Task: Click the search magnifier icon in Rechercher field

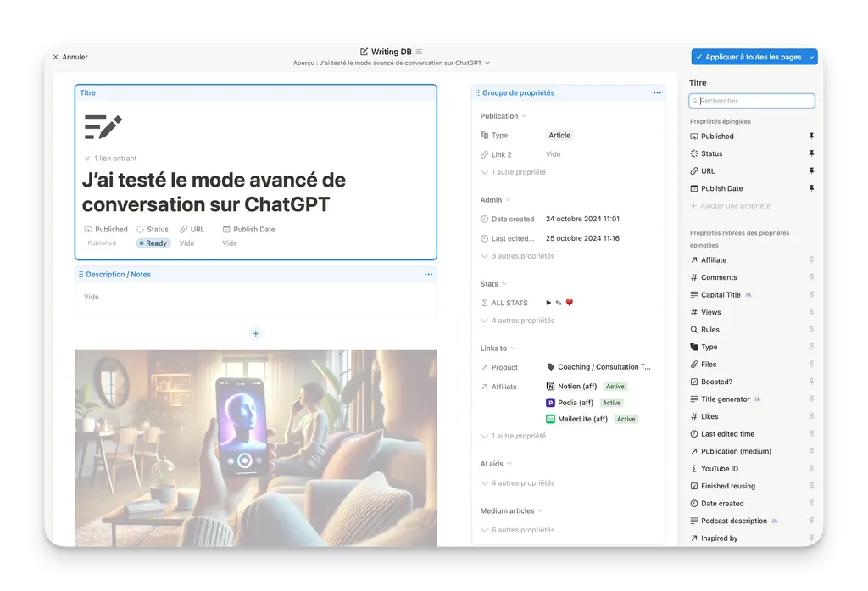Action: (695, 101)
